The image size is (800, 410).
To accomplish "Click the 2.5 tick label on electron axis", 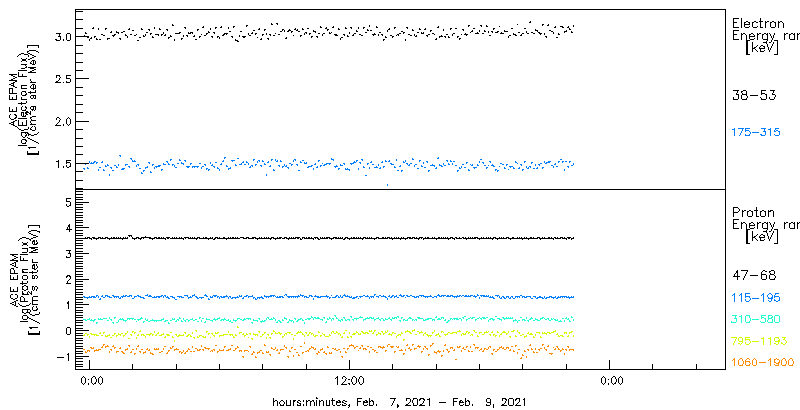I will click(61, 79).
